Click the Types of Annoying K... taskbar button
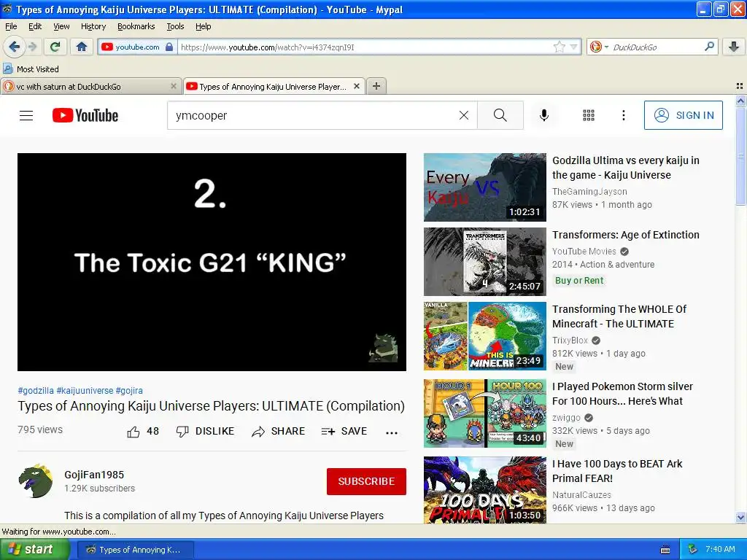Viewport: 747px width, 560px height. coord(135,550)
